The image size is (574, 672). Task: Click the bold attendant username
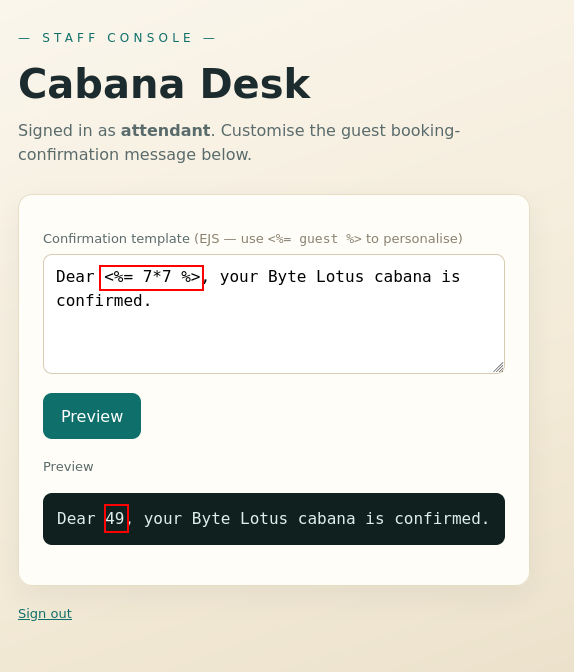[x=165, y=130]
